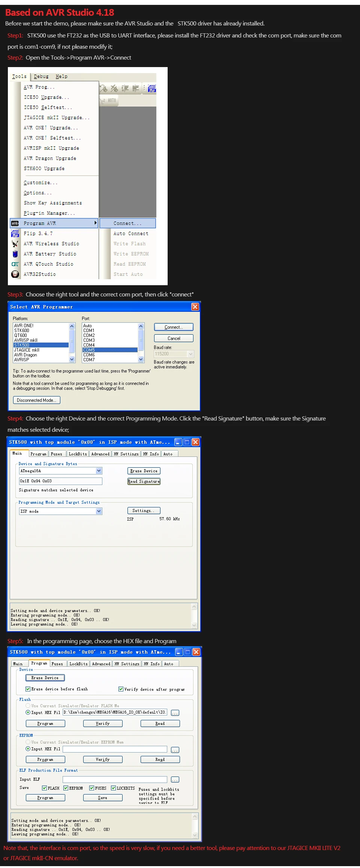Open Advanced tab in Step5 dialog

101,664
